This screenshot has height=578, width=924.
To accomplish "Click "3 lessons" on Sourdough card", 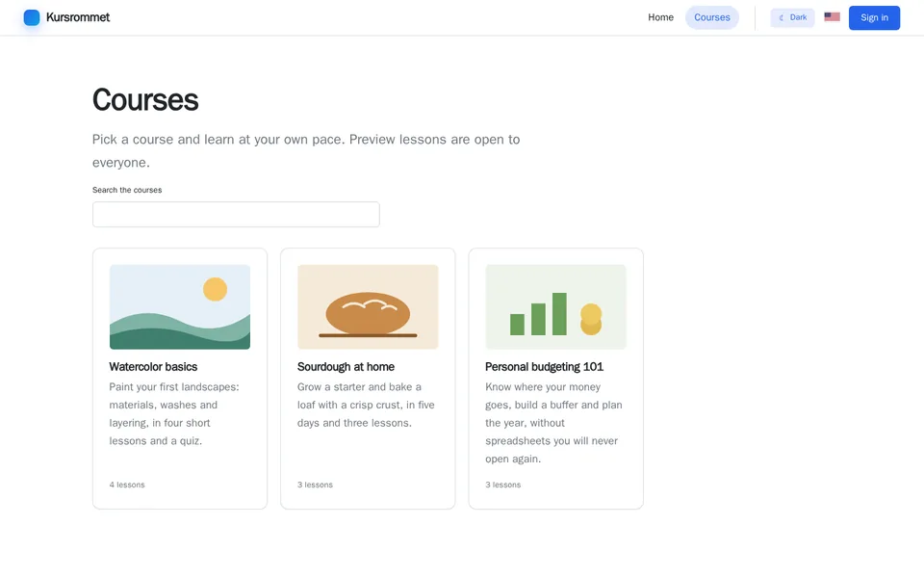I will pos(315,485).
